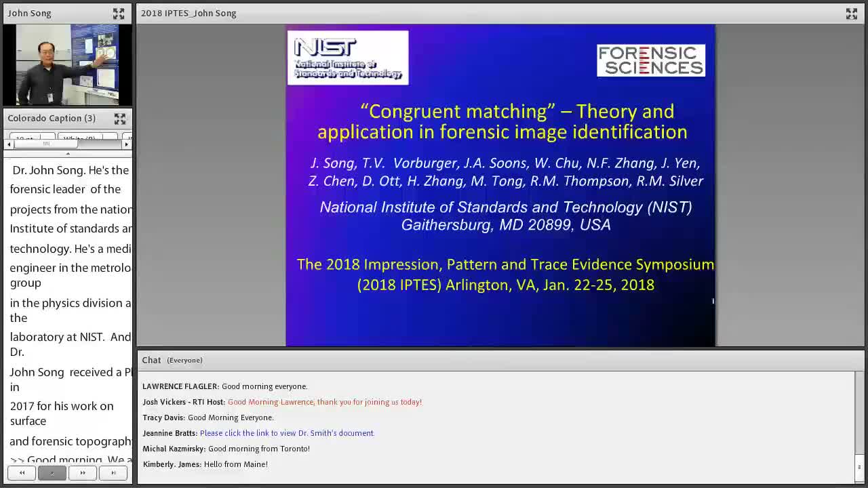Image resolution: width=868 pixels, height=488 pixels.
Task: Click the caption line "projects from the nation"
Action: pos(71,209)
